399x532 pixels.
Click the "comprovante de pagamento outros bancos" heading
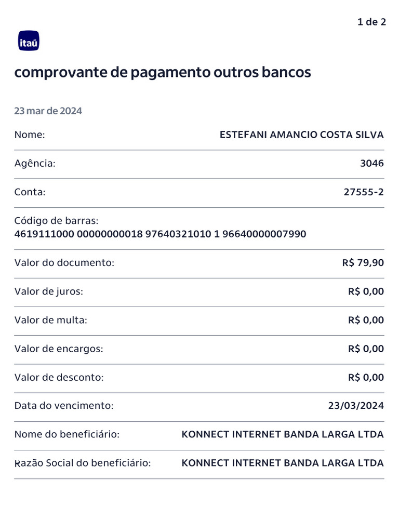pos(163,72)
